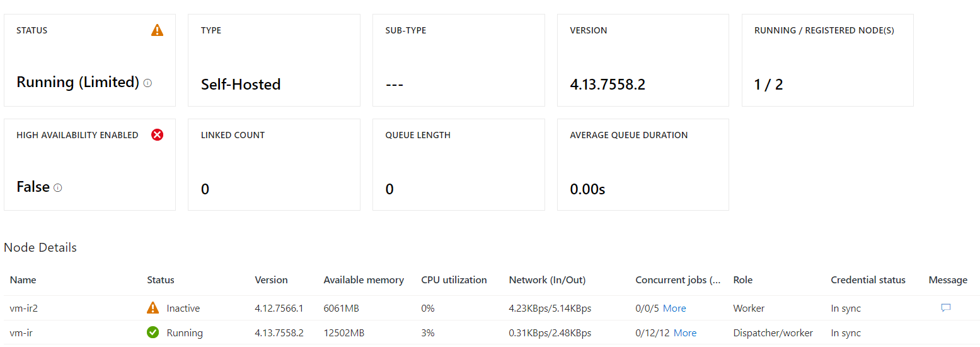Click CPU utilization column header

coord(454,280)
